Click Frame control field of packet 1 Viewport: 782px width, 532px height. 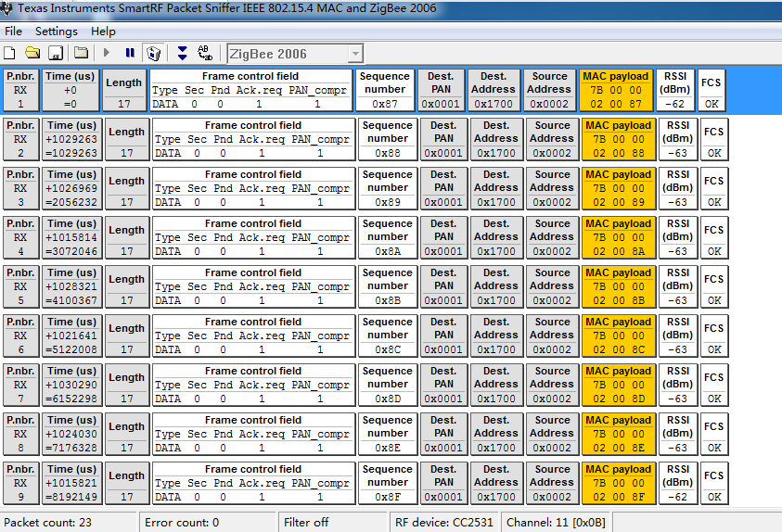point(250,90)
